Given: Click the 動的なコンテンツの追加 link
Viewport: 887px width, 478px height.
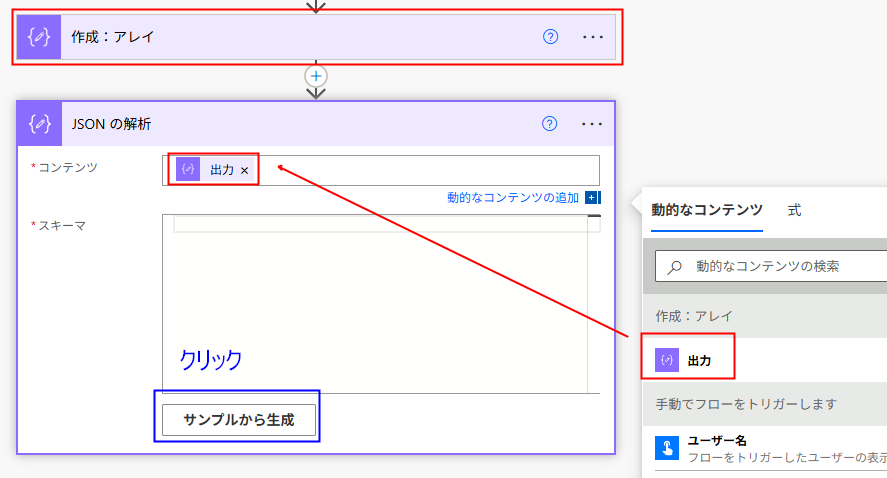Looking at the screenshot, I should tap(513, 197).
